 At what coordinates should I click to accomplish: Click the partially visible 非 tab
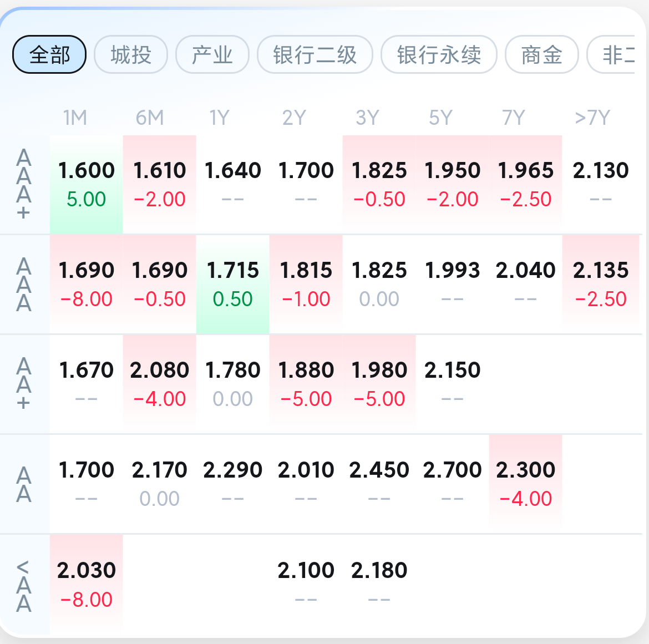[x=611, y=54]
